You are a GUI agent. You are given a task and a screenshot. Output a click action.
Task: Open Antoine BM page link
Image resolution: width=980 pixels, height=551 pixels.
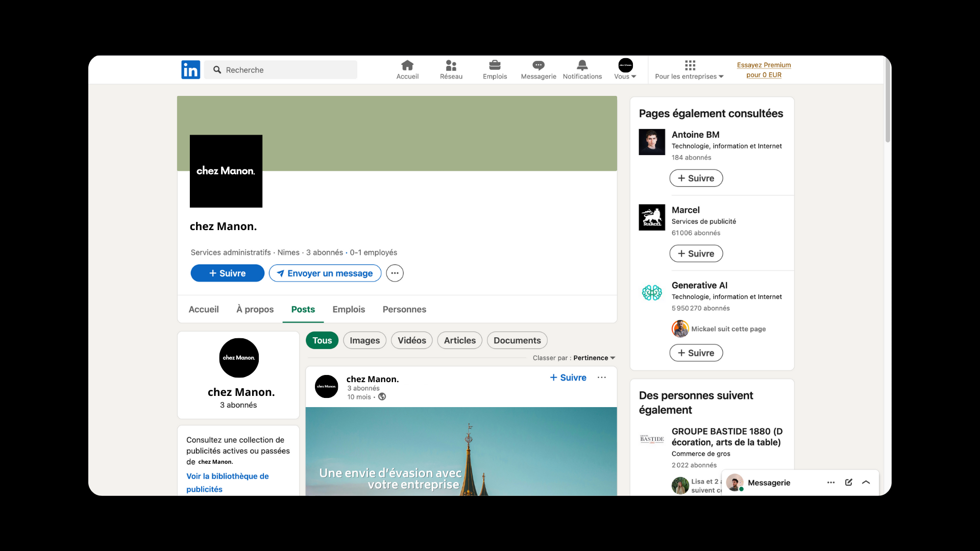(x=695, y=135)
